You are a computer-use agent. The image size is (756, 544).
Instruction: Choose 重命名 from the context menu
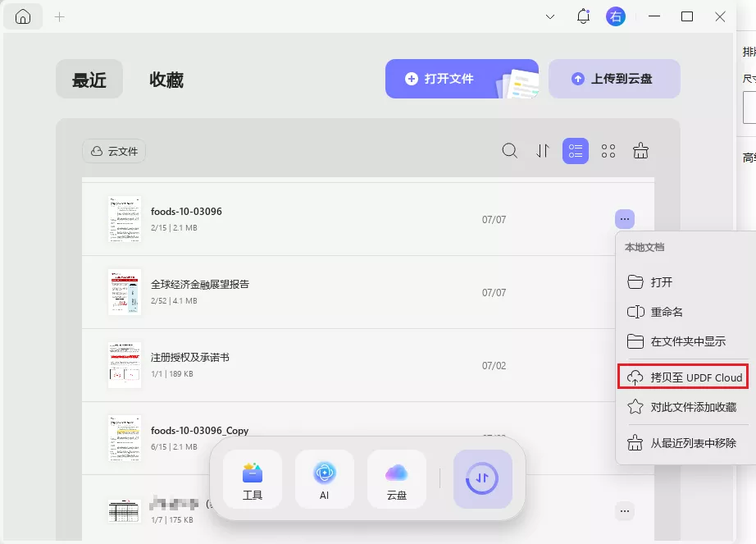click(685, 312)
